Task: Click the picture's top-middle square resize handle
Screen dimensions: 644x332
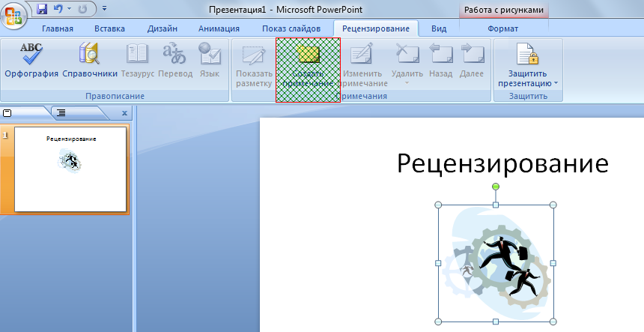Action: [x=496, y=205]
